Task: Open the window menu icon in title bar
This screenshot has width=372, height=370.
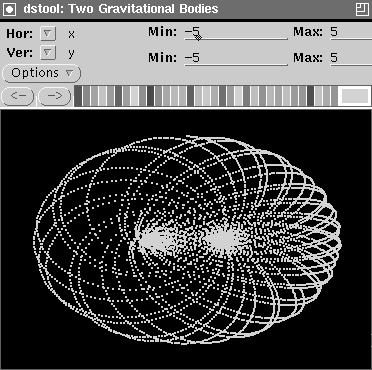Action: coord(9,9)
